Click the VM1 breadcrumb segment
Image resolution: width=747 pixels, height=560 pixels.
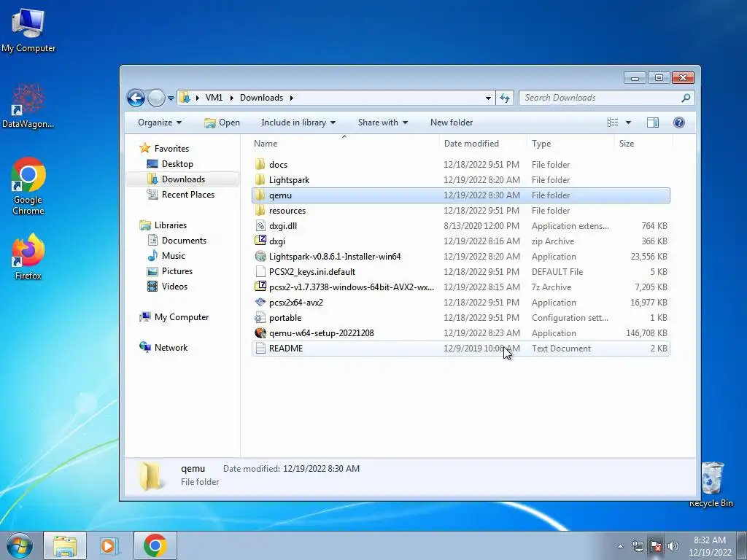click(214, 98)
